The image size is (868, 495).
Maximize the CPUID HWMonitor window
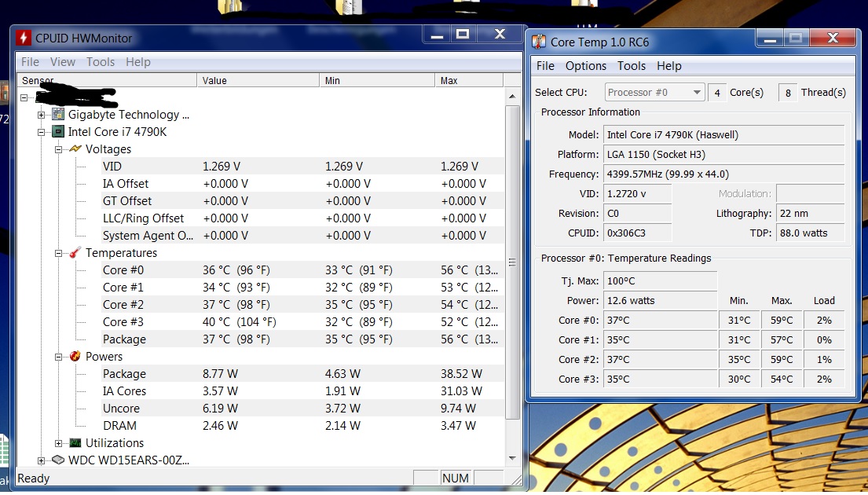463,35
